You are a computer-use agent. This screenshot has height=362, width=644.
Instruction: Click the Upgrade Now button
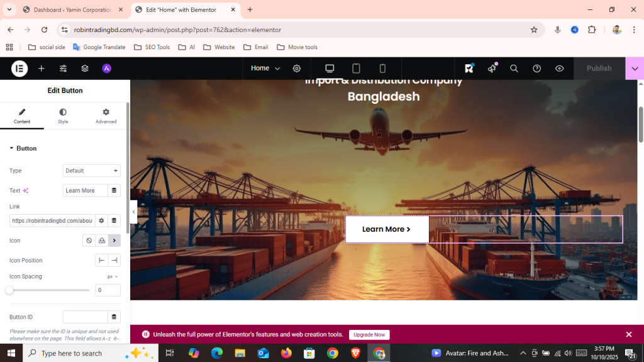369,335
